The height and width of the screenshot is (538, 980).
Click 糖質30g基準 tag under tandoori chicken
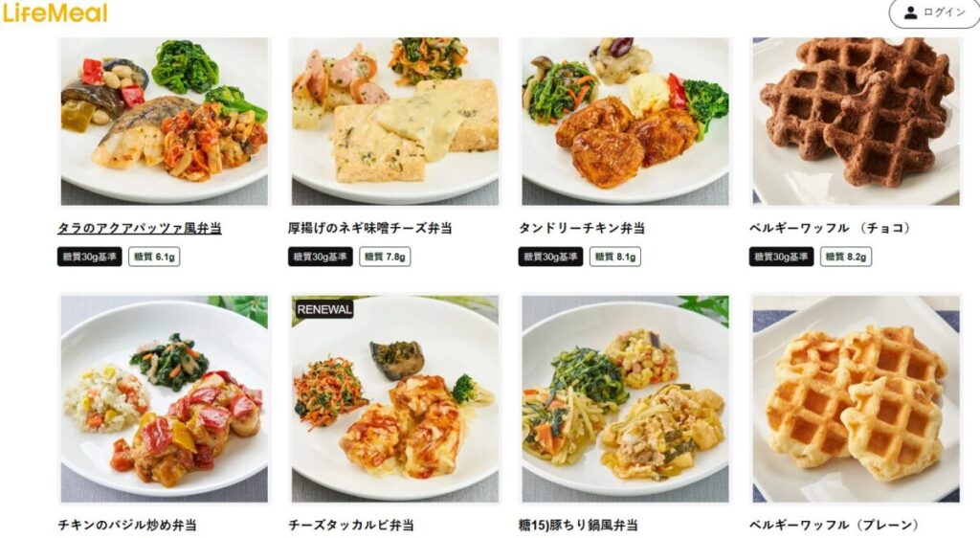[x=550, y=257]
